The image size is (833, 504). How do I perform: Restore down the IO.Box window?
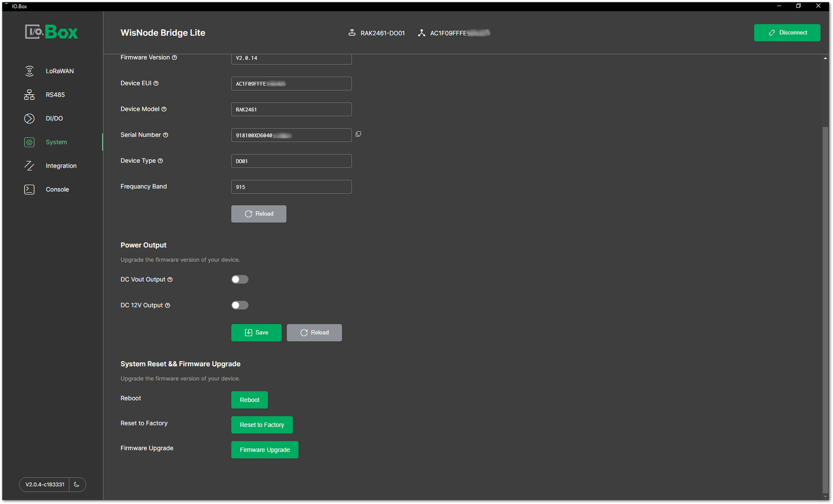(x=798, y=6)
